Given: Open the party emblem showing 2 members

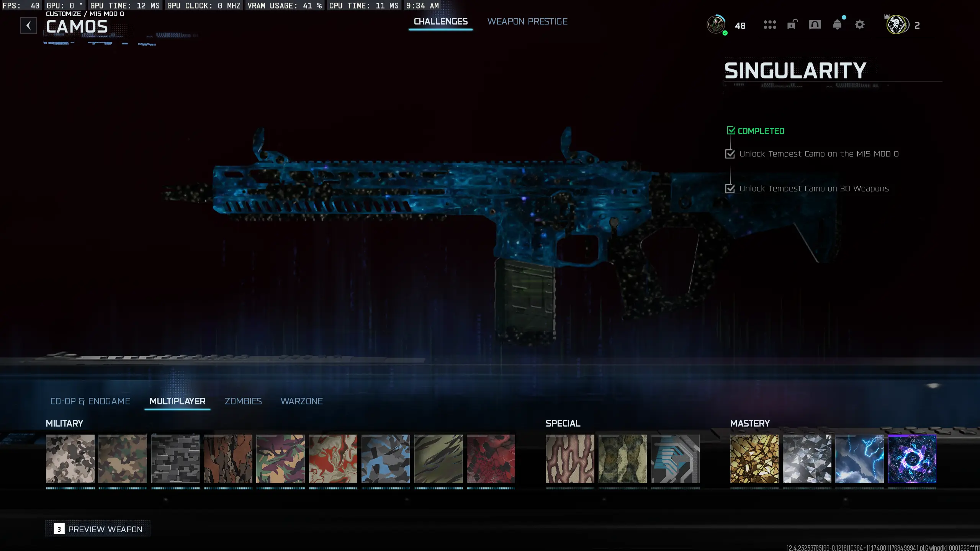Looking at the screenshot, I should coord(897,25).
